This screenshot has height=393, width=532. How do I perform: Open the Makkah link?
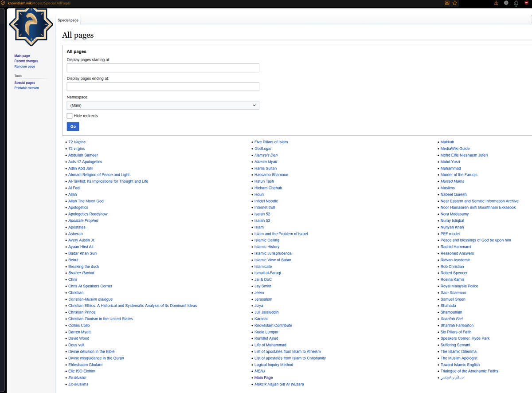tap(447, 142)
